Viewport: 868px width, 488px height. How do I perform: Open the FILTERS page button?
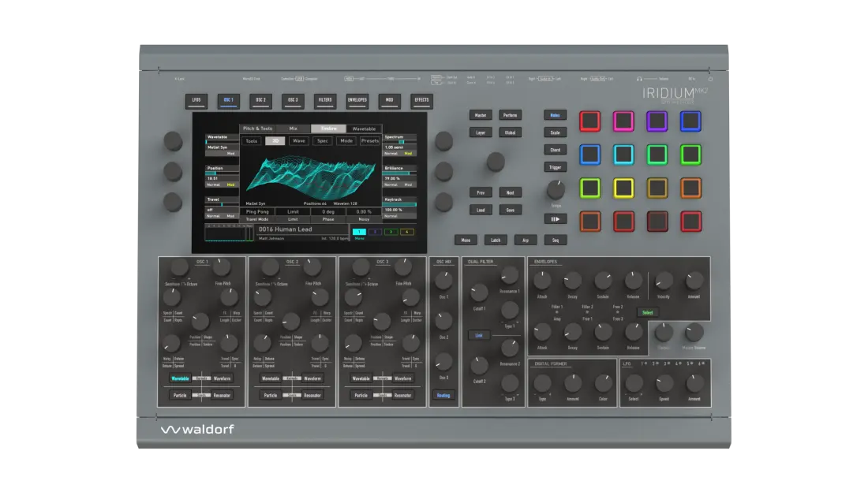325,101
